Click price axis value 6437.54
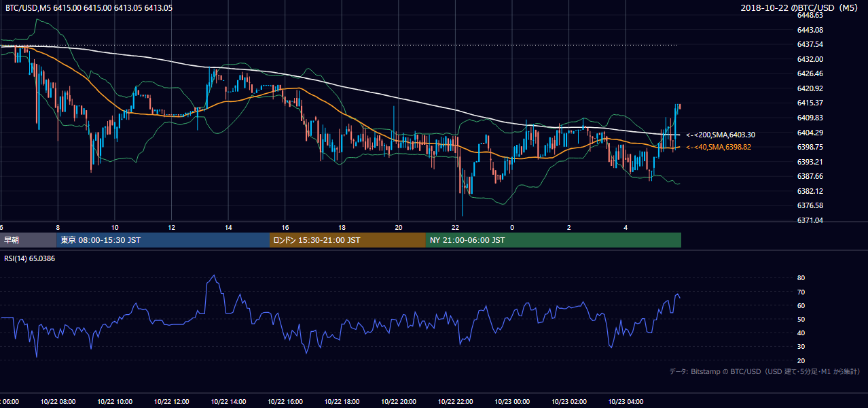868x408 pixels. click(810, 44)
